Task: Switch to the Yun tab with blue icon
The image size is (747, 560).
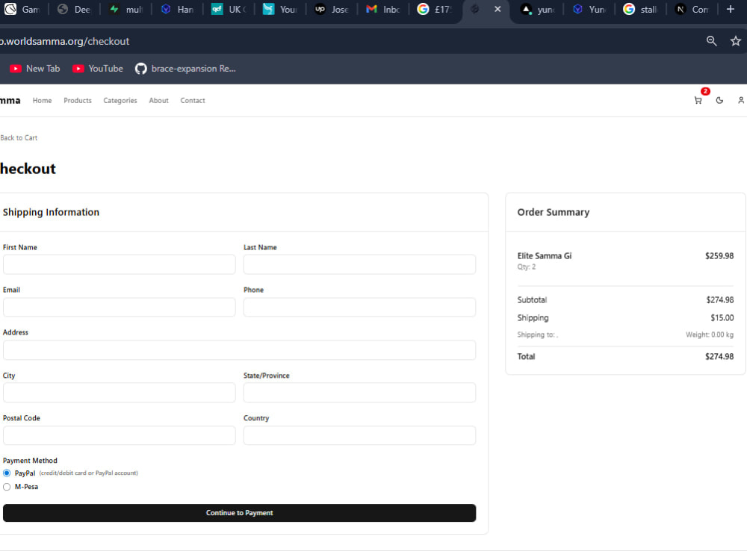Action: (x=589, y=9)
